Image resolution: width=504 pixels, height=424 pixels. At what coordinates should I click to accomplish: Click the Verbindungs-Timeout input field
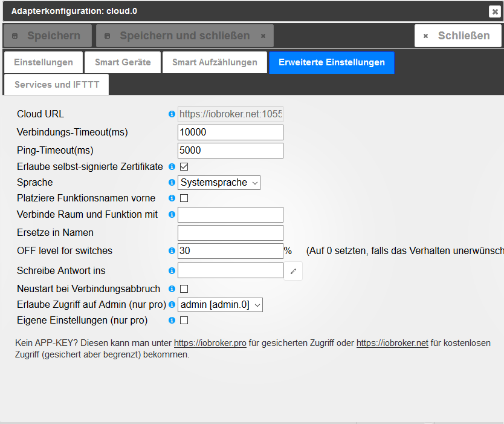tap(230, 132)
